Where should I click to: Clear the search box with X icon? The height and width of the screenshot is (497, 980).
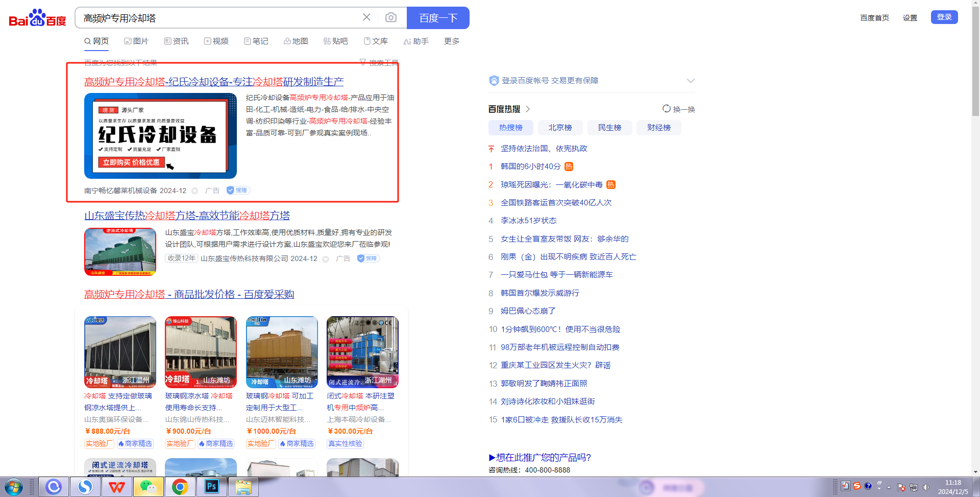366,17
